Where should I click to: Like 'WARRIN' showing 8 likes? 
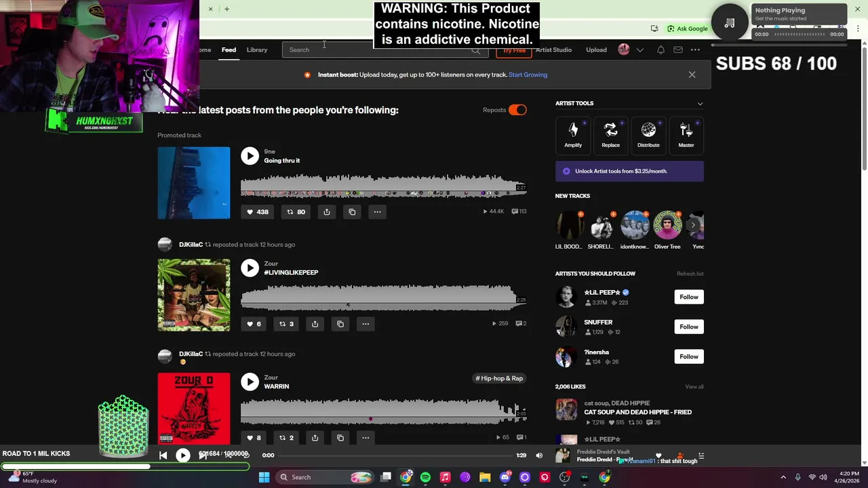[x=254, y=438]
